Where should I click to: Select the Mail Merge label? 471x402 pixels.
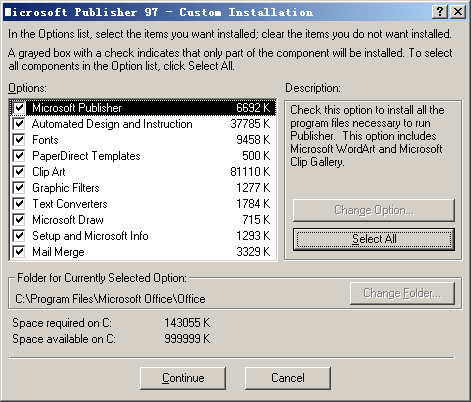coord(58,252)
